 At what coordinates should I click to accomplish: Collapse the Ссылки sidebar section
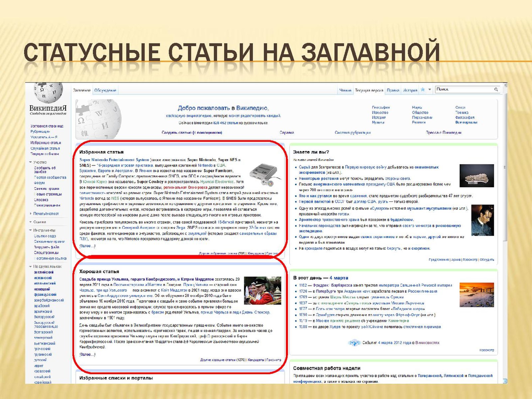tap(31, 222)
